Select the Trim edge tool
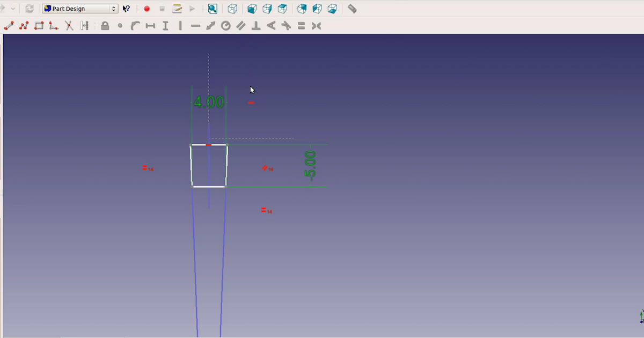The image size is (644, 338). click(69, 25)
